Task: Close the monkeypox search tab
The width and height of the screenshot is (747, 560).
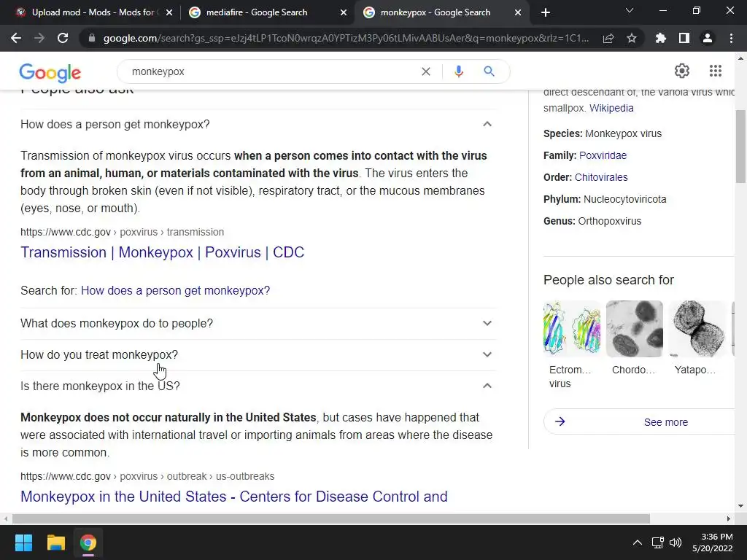Action: point(518,12)
